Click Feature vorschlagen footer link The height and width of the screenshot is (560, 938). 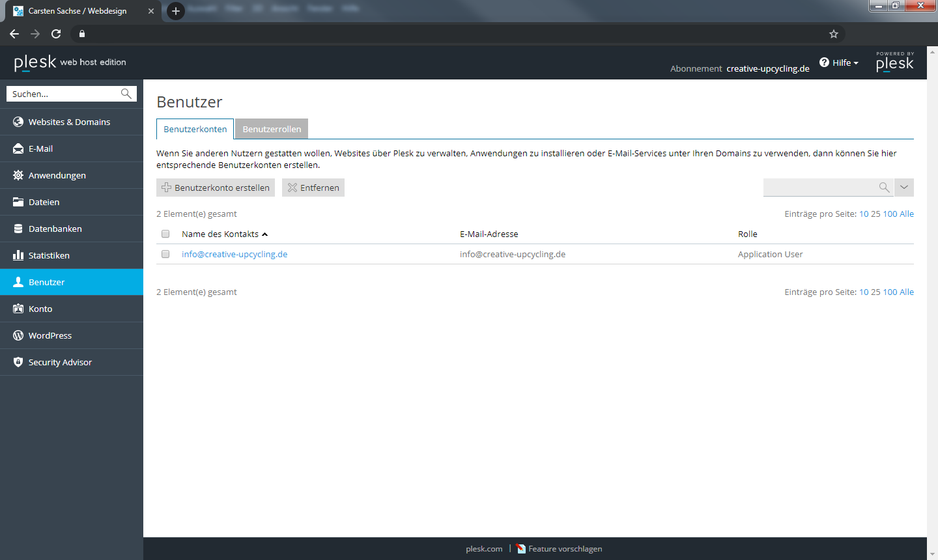[565, 549]
